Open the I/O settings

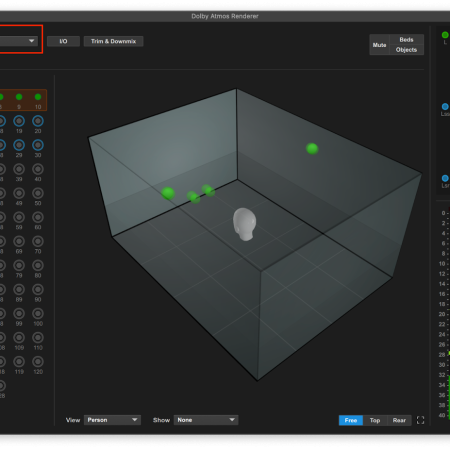tap(63, 41)
